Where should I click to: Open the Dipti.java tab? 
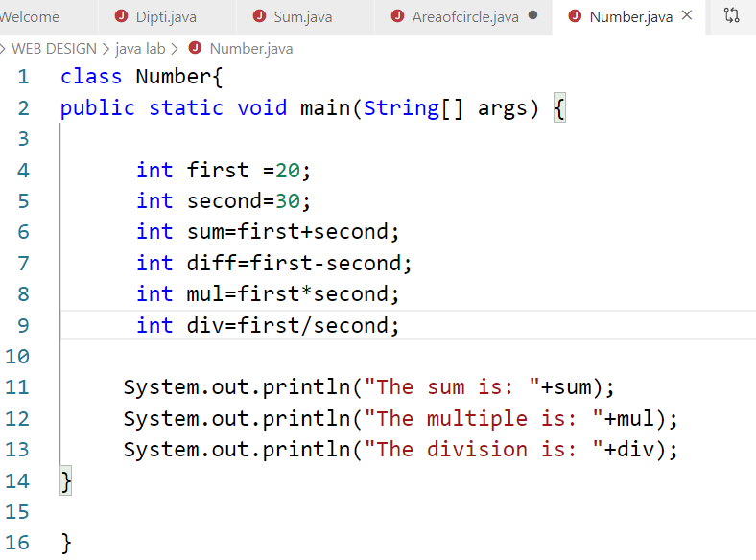tap(165, 17)
